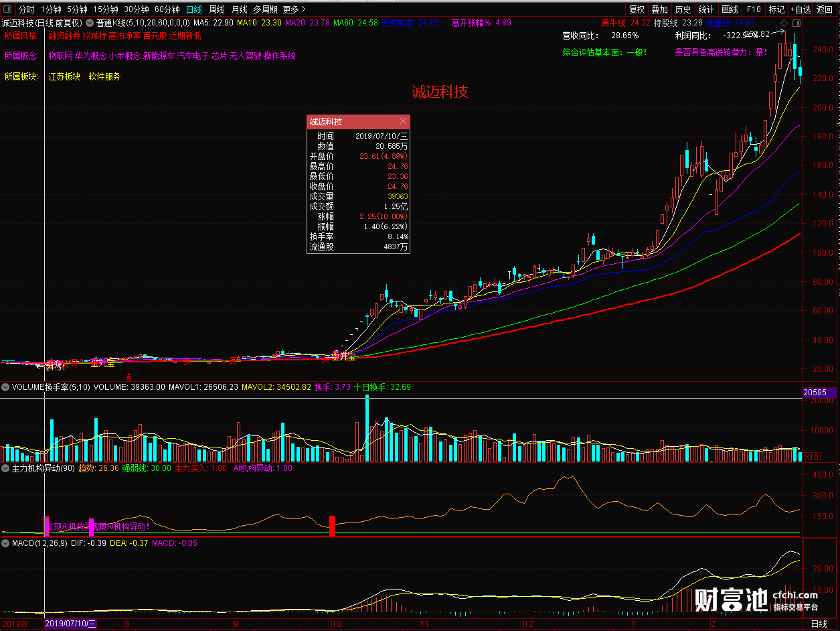Click 操作系统 concept tag

click(x=280, y=56)
